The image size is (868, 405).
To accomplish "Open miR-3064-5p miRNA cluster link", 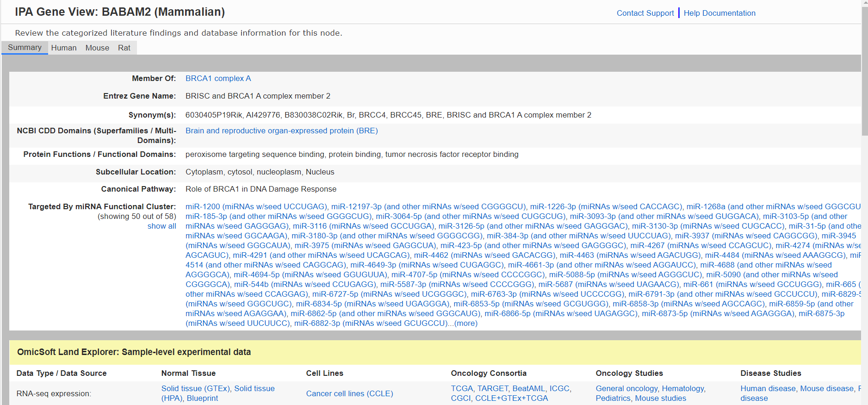I will [470, 216].
